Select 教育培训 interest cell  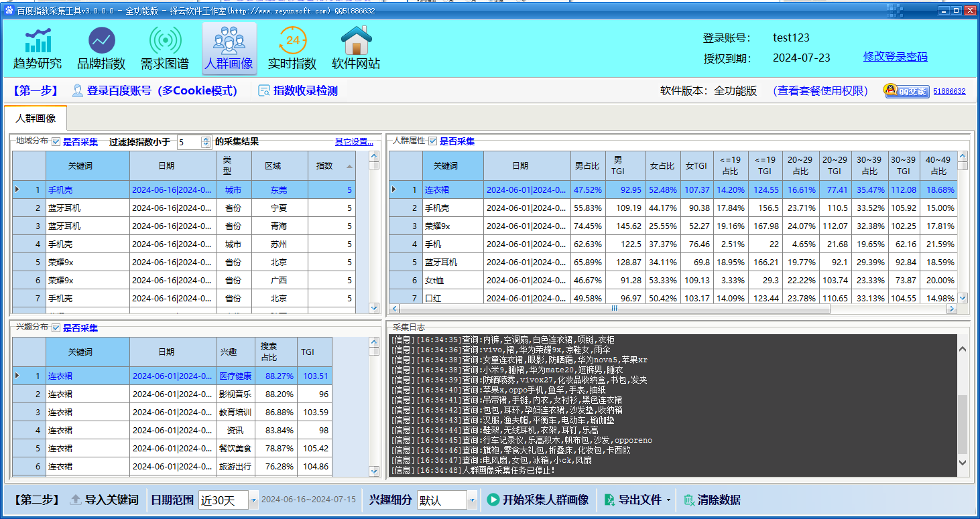(236, 413)
